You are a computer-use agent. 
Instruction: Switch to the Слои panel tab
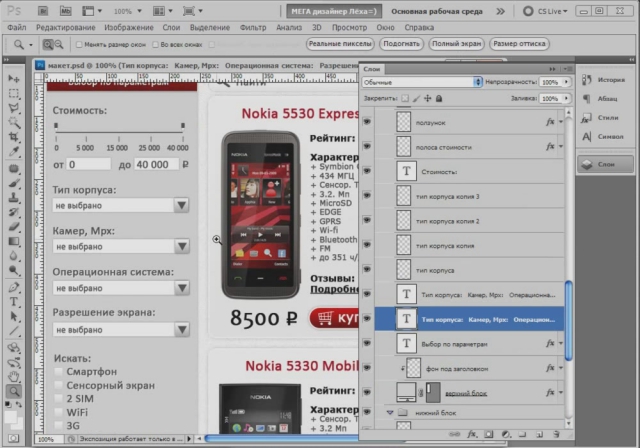tap(372, 69)
